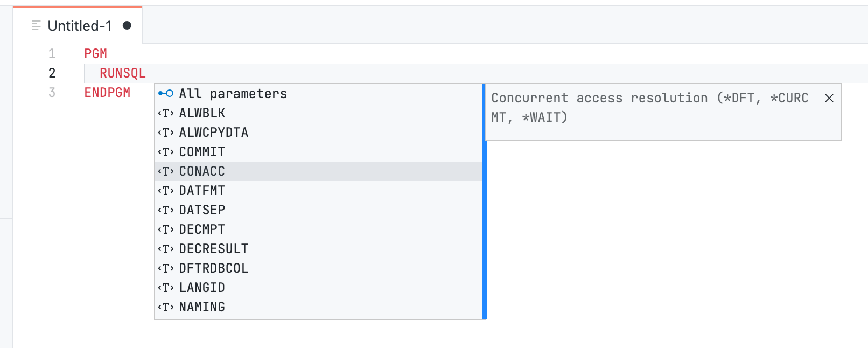Screen dimensions: 868x348
Task: Switch to the Untitled-1 tab
Action: pos(79,25)
